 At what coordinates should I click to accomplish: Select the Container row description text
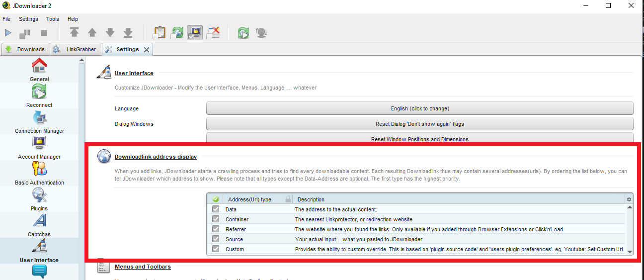354,219
